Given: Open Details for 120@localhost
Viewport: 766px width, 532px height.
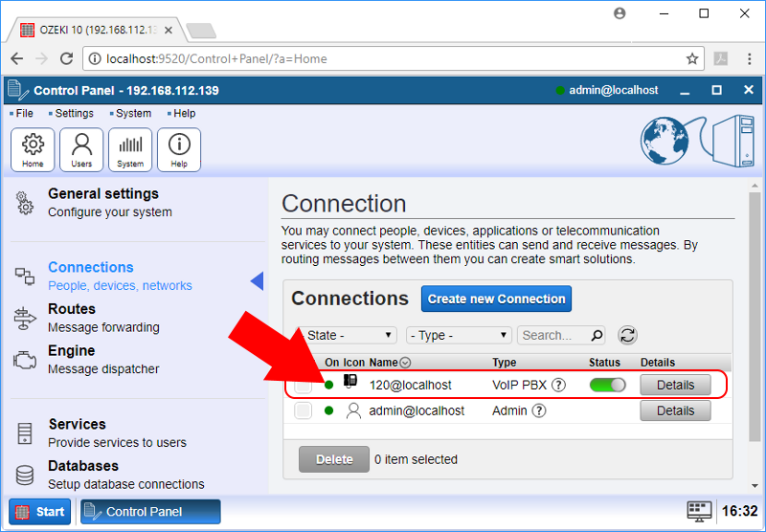Looking at the screenshot, I should click(x=675, y=385).
